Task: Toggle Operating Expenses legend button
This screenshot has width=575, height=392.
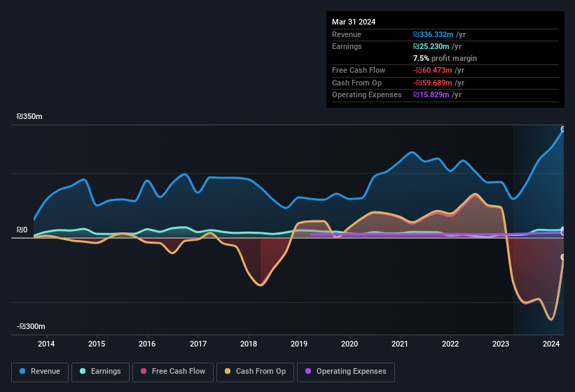Action: 345,372
